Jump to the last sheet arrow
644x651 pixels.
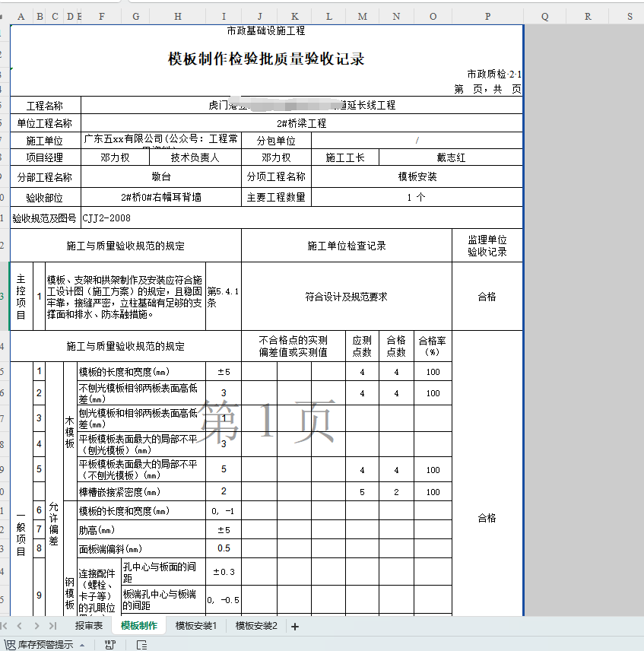[52, 626]
